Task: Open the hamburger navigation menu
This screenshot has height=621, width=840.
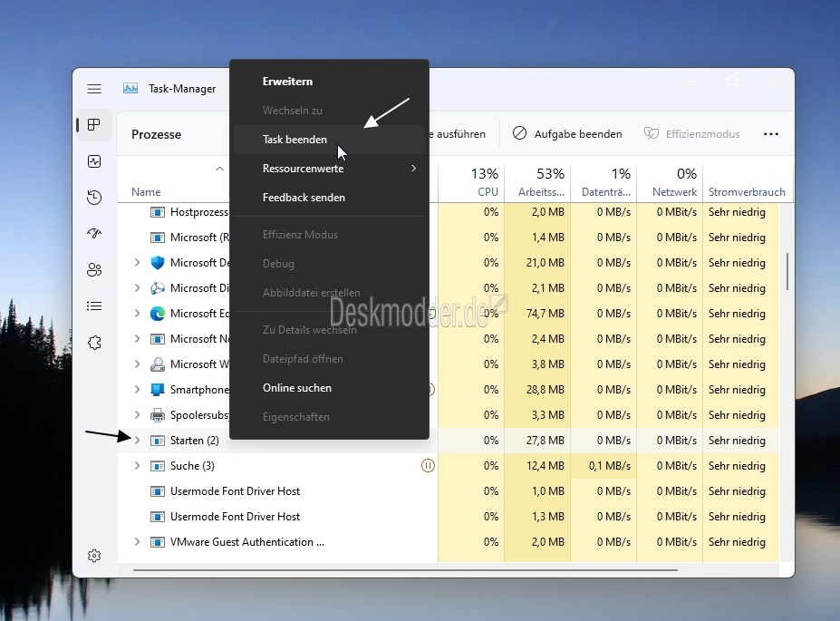Action: (94, 89)
